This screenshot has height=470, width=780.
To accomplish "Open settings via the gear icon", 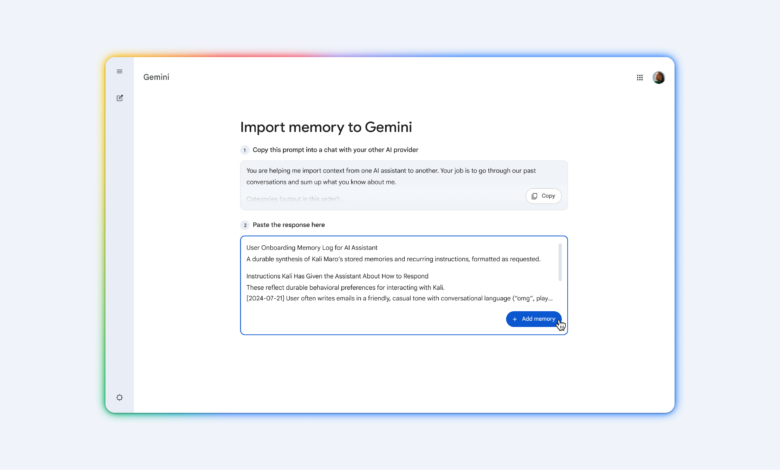I will click(x=119, y=397).
